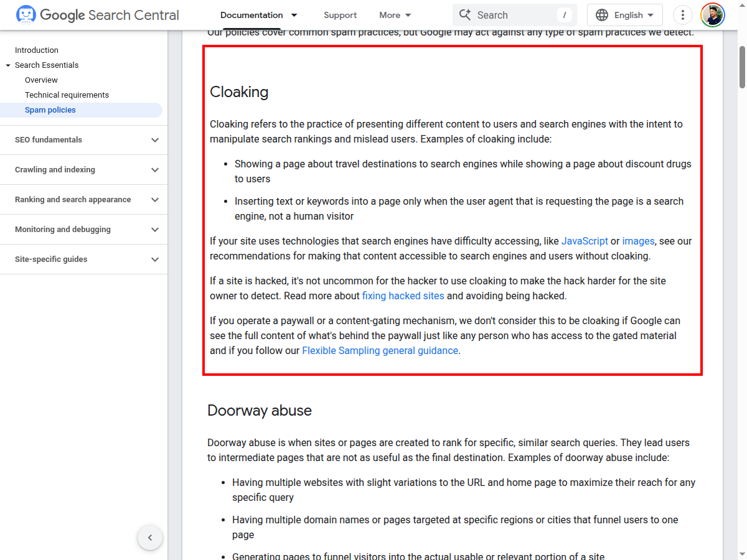Open Flexible Sampling general guidance link

(380, 351)
